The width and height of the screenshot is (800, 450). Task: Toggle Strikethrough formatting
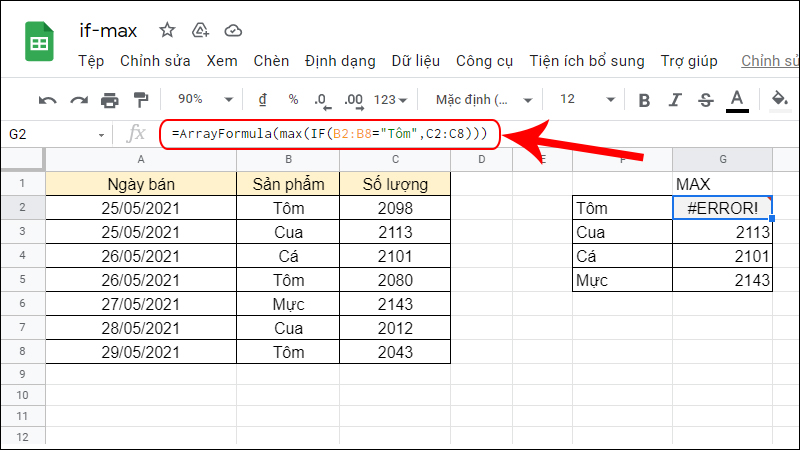(706, 100)
